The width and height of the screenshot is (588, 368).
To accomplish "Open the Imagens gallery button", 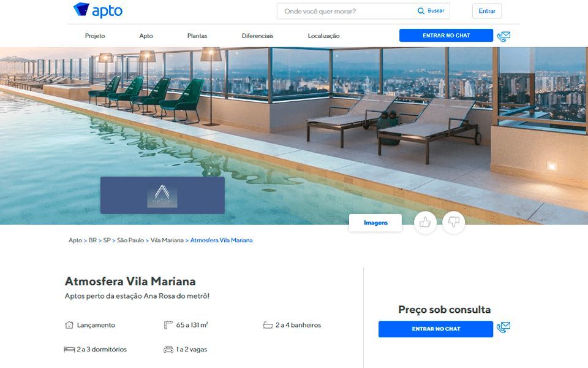I will pyautogui.click(x=375, y=223).
